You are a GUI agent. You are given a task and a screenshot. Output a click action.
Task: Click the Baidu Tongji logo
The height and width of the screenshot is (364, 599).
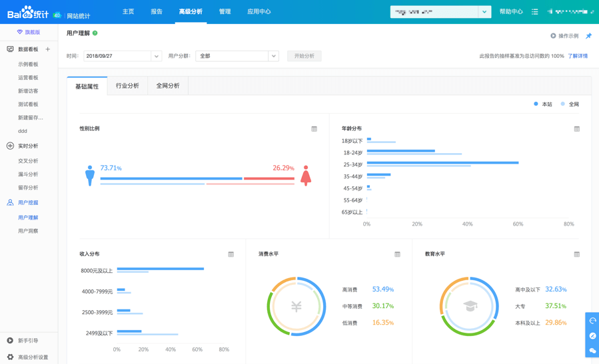click(x=28, y=13)
